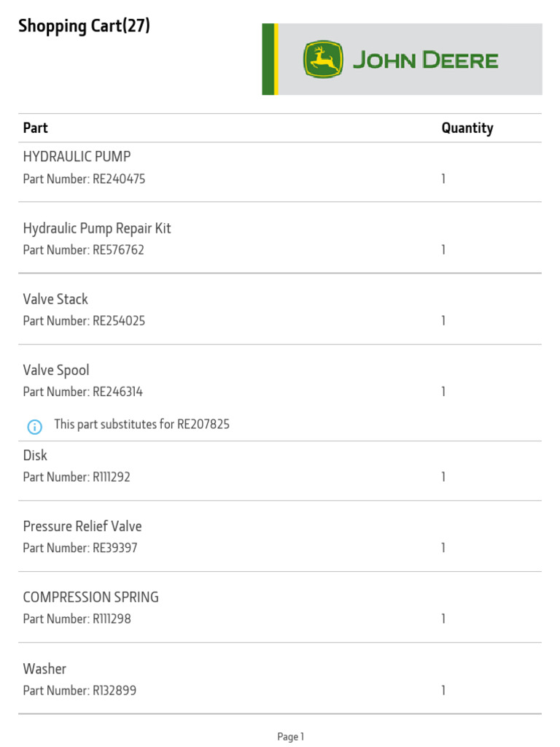The image size is (560, 747).
Task: Select the Disk part entry
Action: point(35,455)
